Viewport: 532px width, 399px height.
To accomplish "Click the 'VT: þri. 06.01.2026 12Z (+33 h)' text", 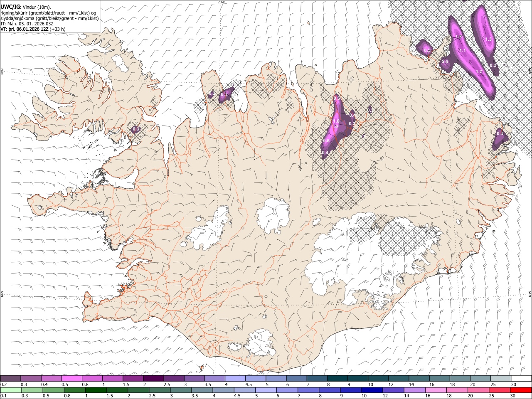I will [33, 29].
